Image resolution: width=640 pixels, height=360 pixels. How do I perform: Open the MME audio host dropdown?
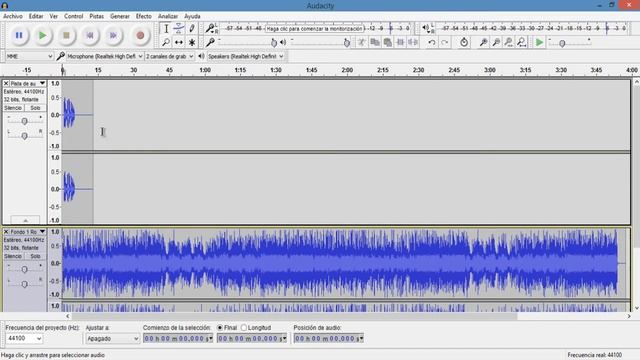click(x=29, y=56)
